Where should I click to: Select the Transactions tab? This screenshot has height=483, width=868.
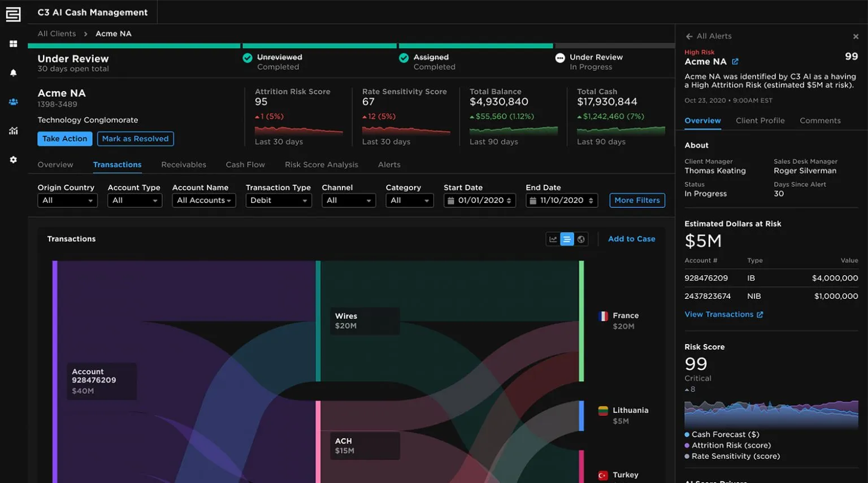coord(117,165)
